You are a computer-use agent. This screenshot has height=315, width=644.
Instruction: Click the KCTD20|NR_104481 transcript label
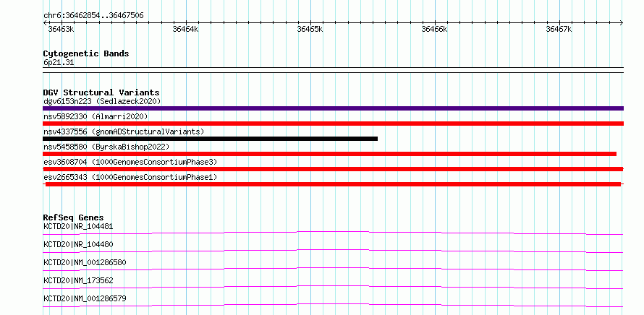tap(78, 226)
